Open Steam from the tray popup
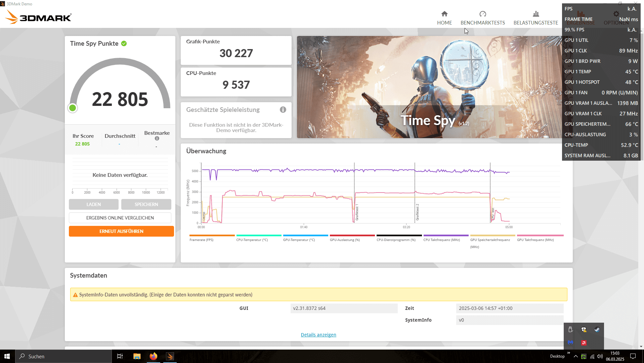 point(597,329)
